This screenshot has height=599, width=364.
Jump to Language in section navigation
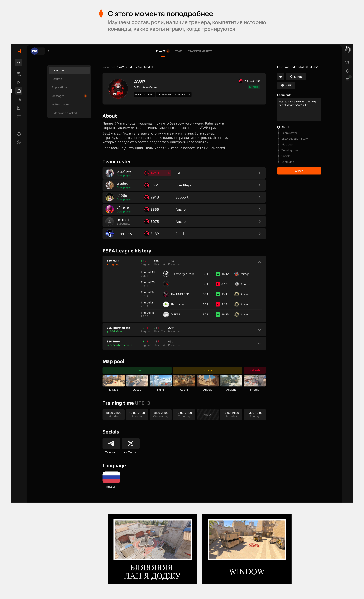click(288, 162)
